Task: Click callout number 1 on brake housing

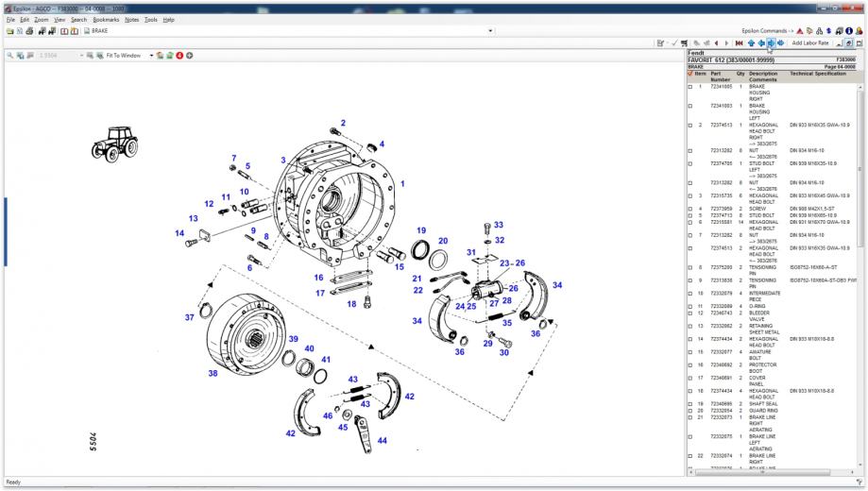Action: tap(402, 184)
